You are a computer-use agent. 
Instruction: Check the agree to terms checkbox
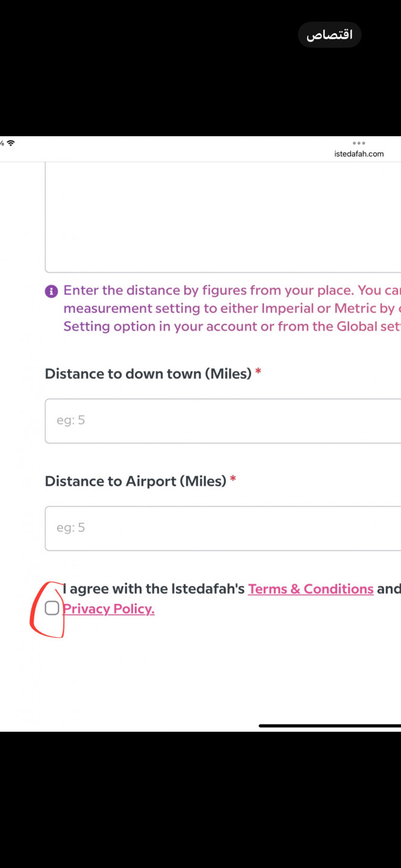coord(52,608)
